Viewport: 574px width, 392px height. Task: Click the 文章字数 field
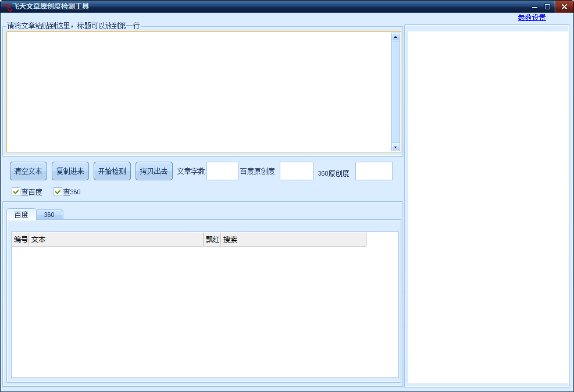click(223, 171)
